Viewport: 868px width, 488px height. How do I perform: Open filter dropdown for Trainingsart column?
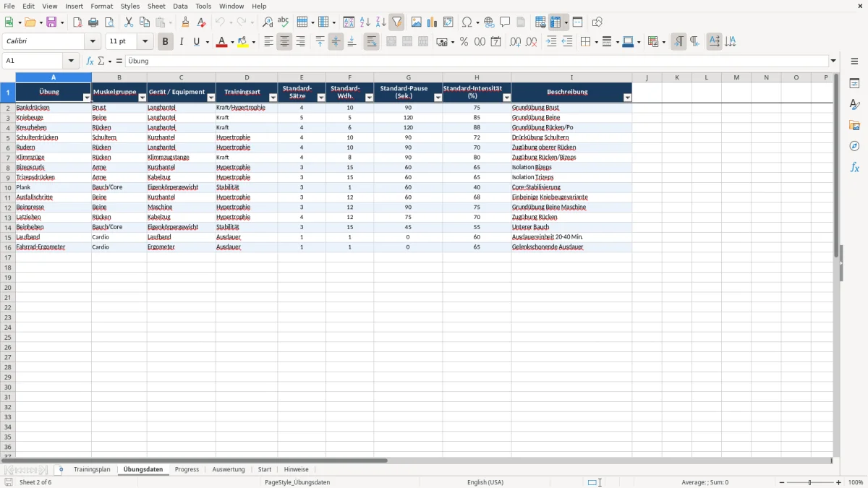click(x=273, y=98)
